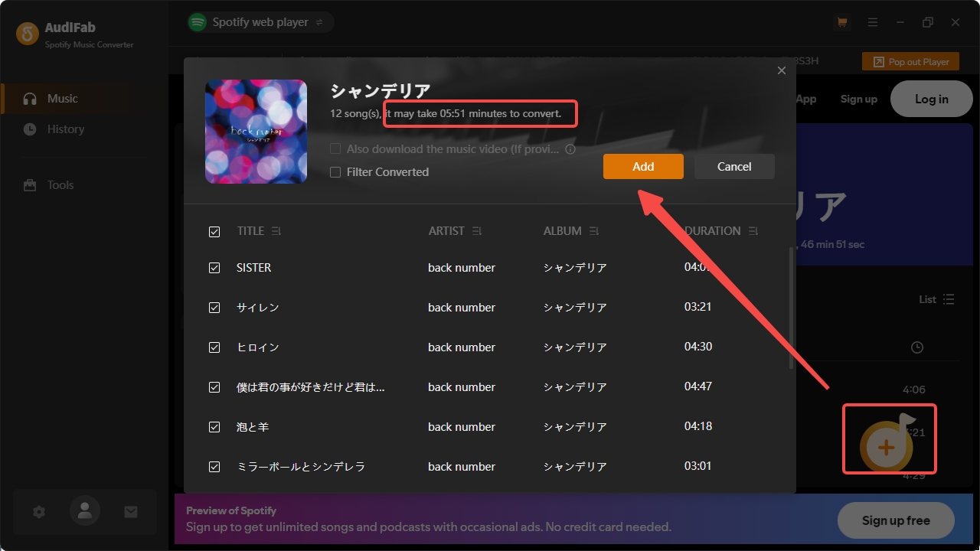The image size is (980, 551).
Task: Click the Sign up free button
Action: 895,520
